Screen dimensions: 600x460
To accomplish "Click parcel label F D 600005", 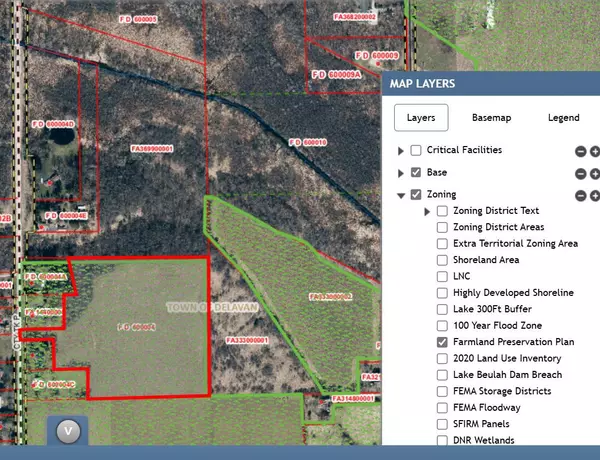I will [x=138, y=19].
